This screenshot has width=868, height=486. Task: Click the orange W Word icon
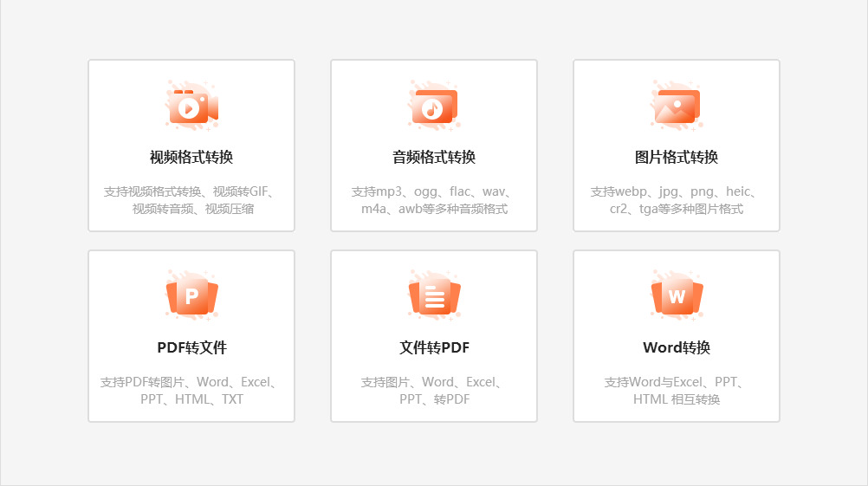pyautogui.click(x=677, y=295)
